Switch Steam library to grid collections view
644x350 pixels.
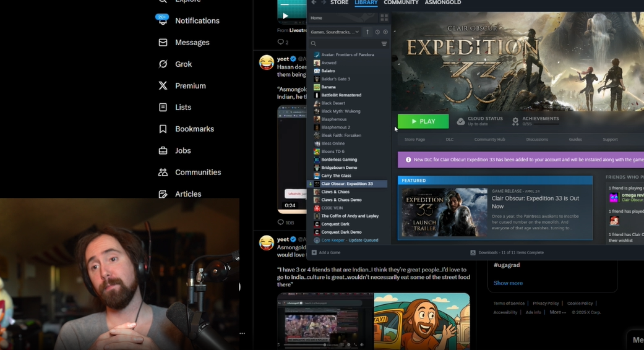[x=384, y=18]
